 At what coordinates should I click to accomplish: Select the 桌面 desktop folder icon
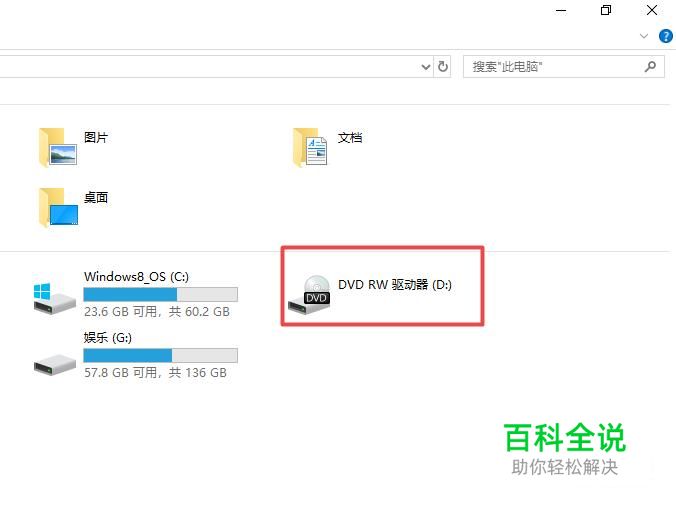58,207
